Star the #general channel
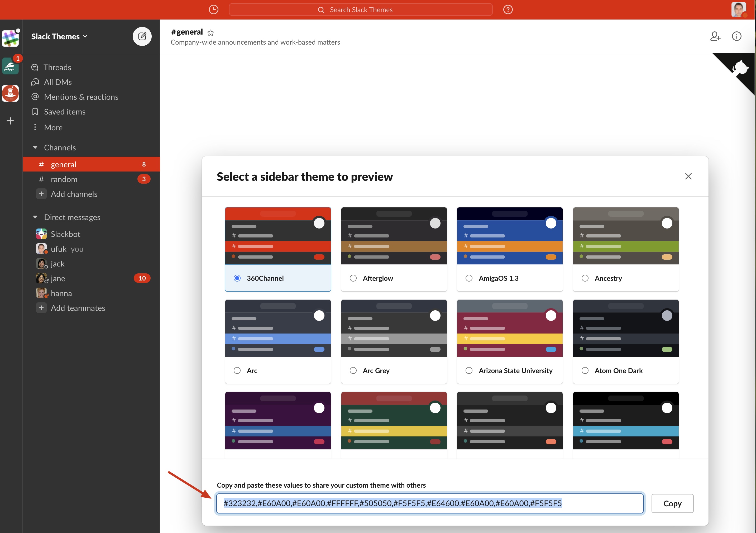Image resolution: width=756 pixels, height=533 pixels. [x=210, y=32]
